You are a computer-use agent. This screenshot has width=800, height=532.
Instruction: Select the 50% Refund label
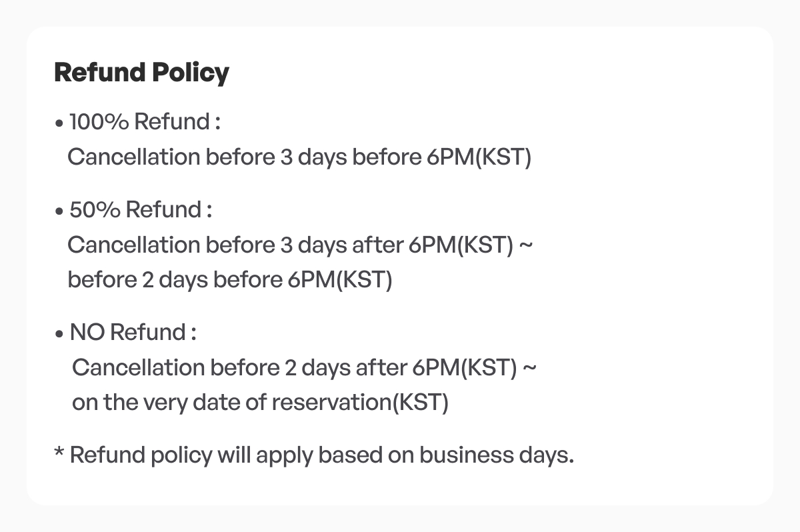point(141,210)
